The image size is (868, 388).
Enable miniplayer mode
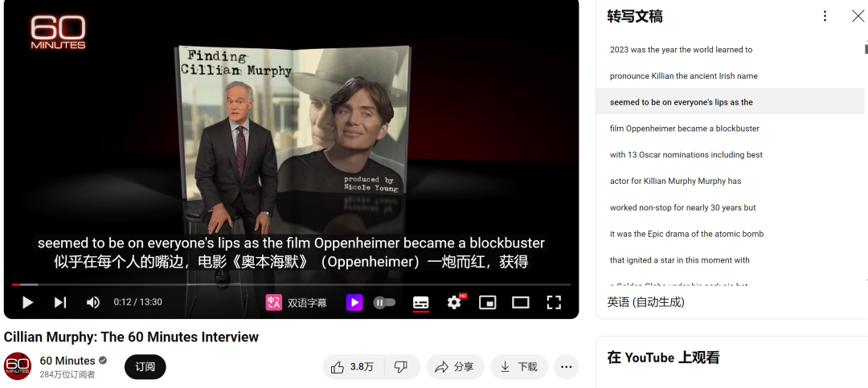click(x=487, y=302)
